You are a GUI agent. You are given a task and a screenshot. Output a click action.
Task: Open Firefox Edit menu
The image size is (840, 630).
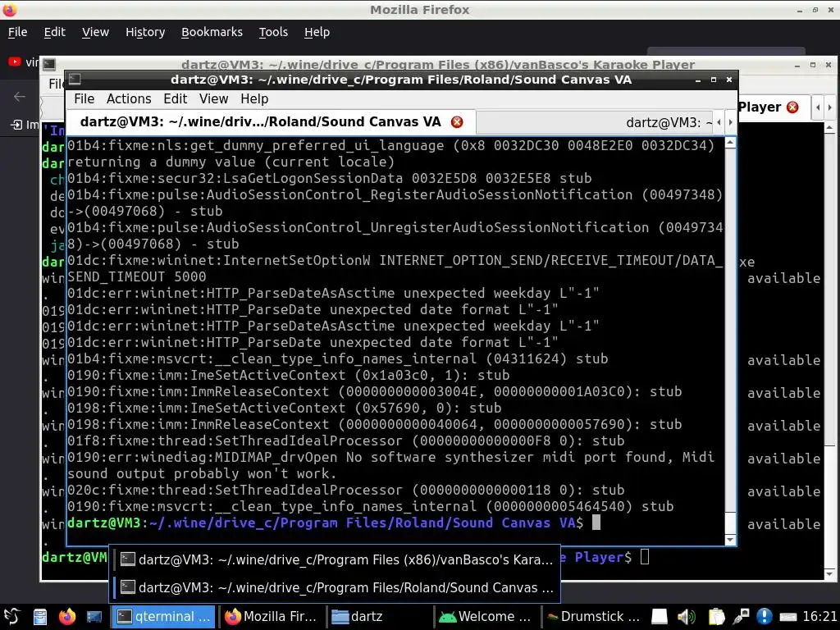pyautogui.click(x=55, y=32)
